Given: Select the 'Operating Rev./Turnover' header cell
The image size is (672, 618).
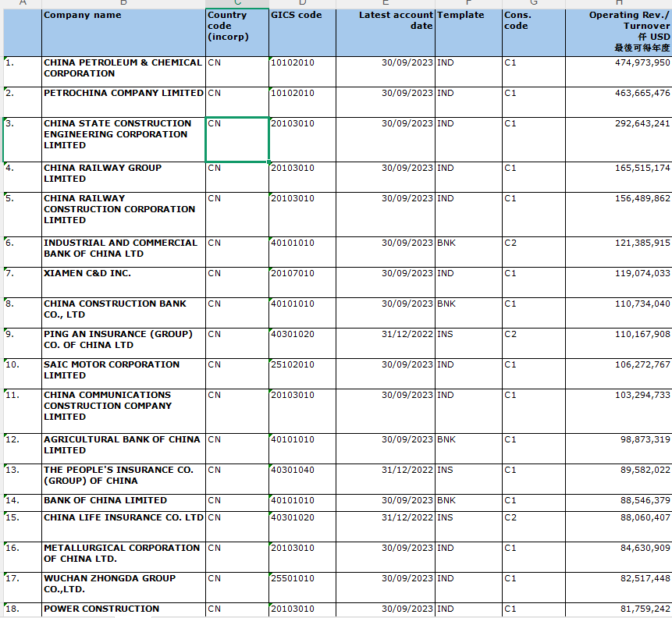Looking at the screenshot, I should point(618,31).
